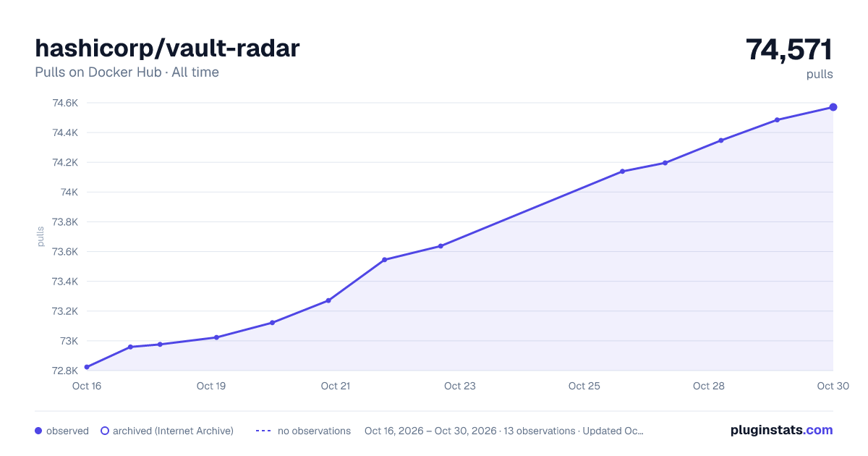Click the Oct 19 x-axis label

(211, 386)
